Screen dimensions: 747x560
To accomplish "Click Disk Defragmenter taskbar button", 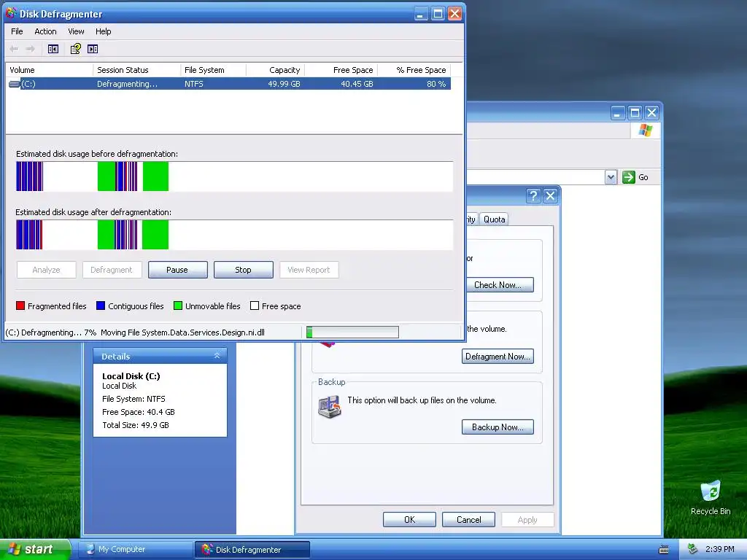I will (252, 550).
